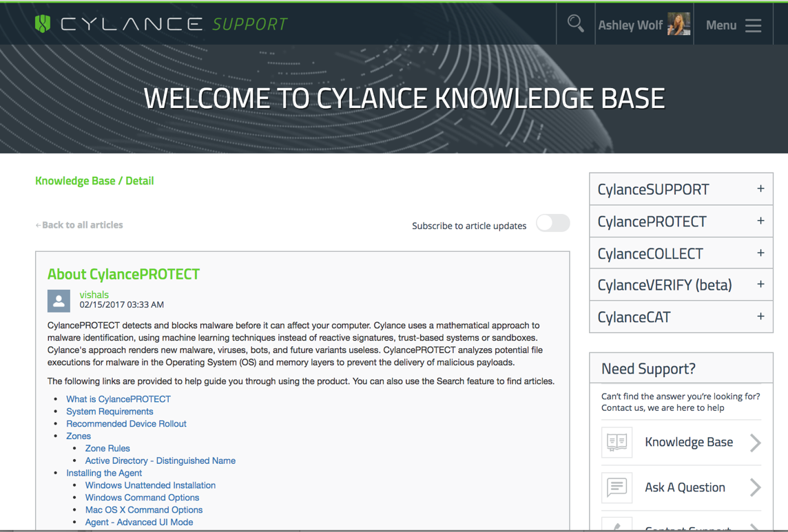Click Ashley Wolf's profile photo

click(678, 24)
